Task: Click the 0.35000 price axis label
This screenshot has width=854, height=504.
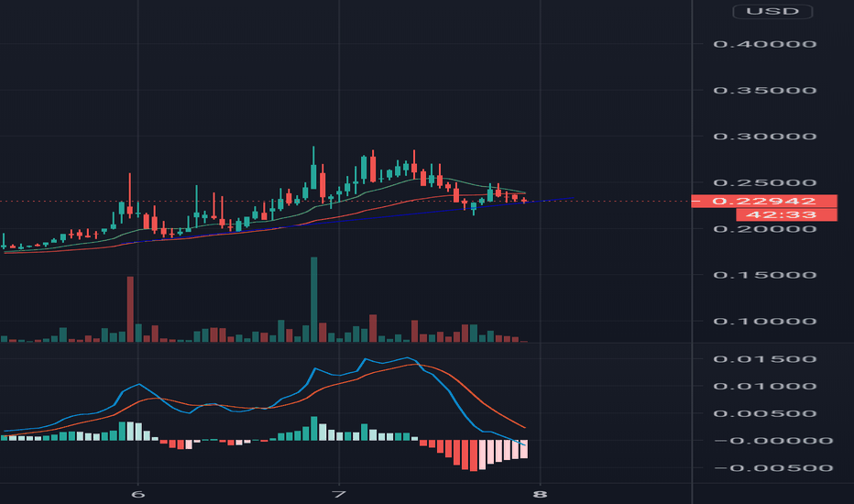Action: (x=765, y=91)
